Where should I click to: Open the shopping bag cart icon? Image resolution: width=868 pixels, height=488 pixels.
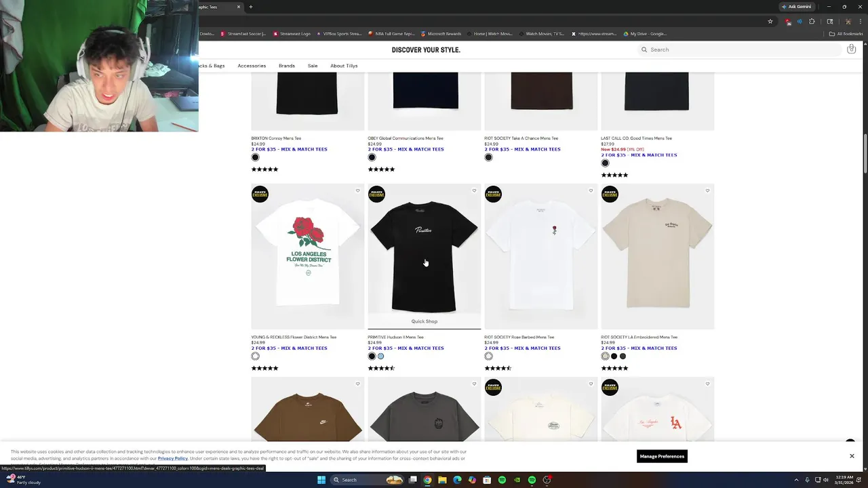[851, 49]
